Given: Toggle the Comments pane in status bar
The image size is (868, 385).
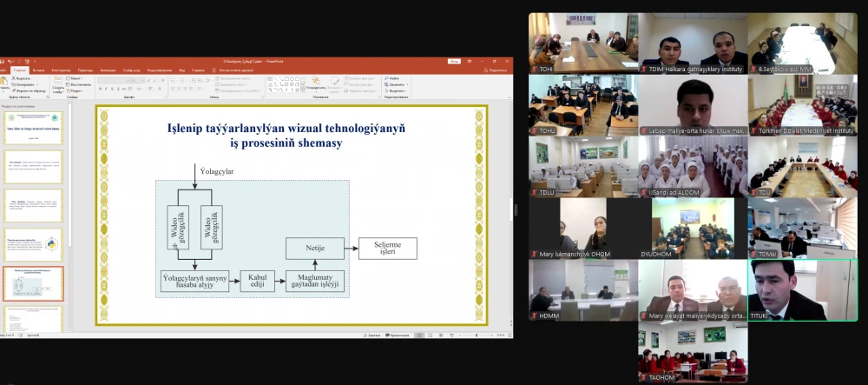Looking at the screenshot, I should coord(398,335).
